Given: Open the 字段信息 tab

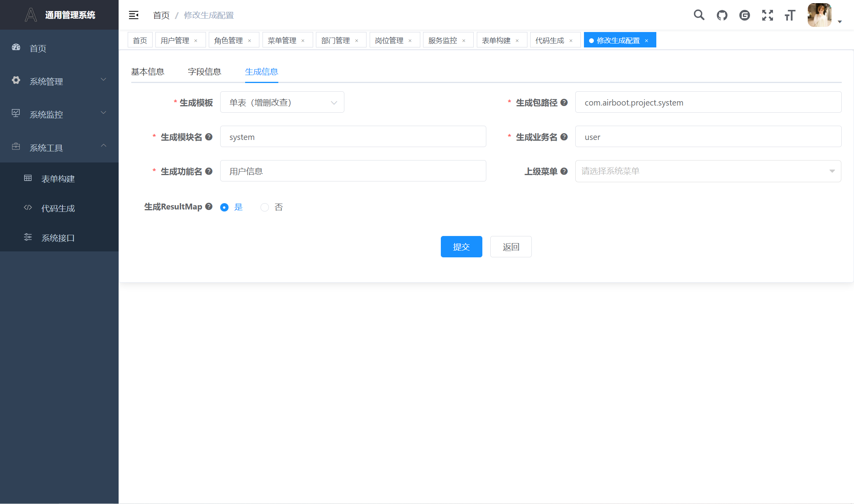Looking at the screenshot, I should pyautogui.click(x=205, y=72).
